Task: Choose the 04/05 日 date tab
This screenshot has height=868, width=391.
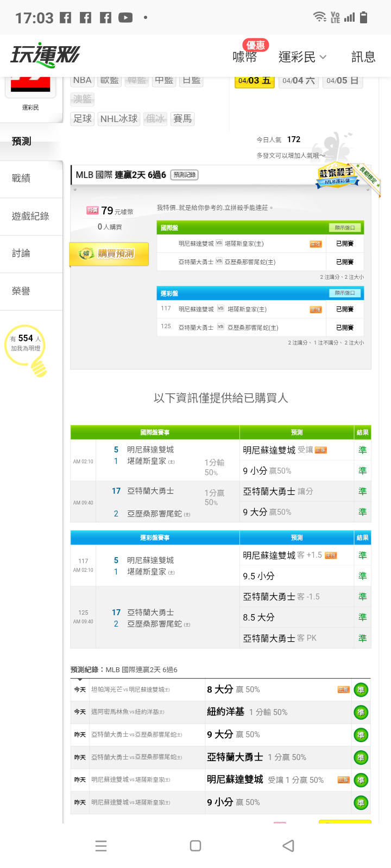Action: pyautogui.click(x=343, y=81)
